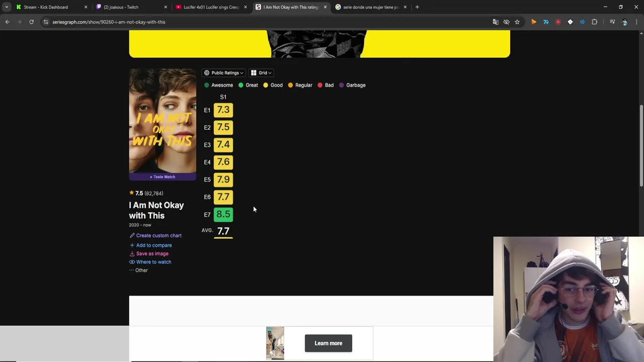Click Where to watch link
Viewport: 644px width, 362px height.
[153, 262]
